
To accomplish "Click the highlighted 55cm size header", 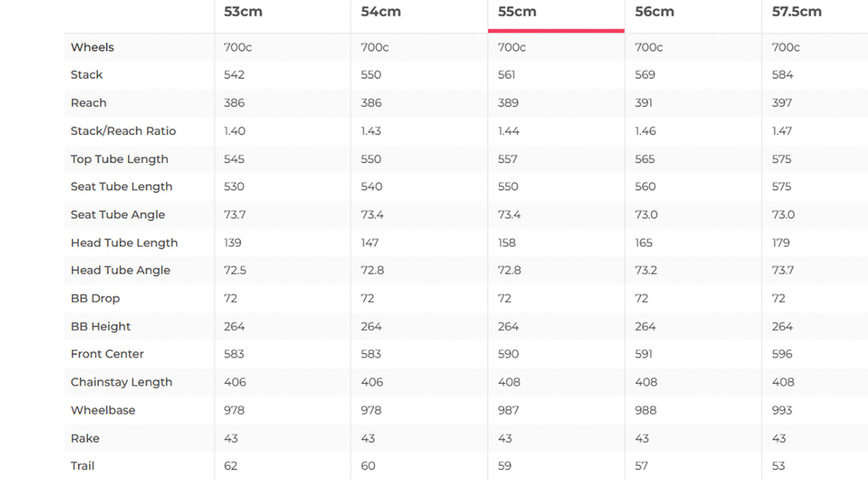I will [517, 12].
